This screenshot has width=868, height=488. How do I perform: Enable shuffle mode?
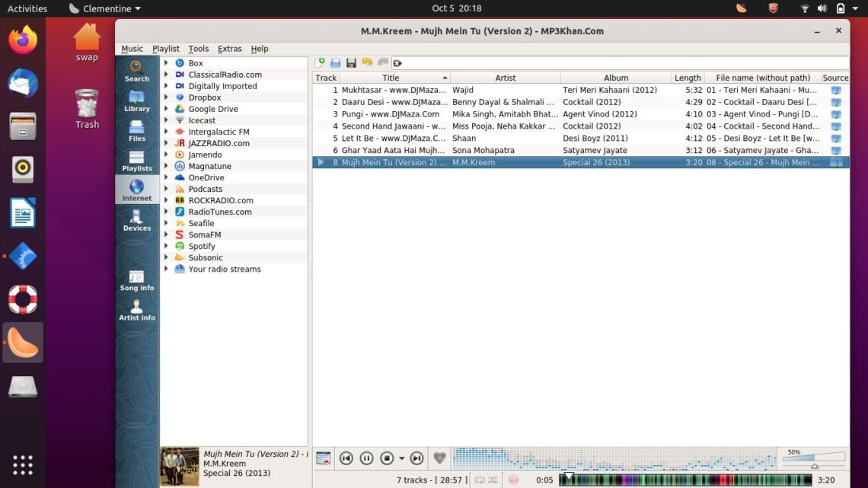pos(492,480)
